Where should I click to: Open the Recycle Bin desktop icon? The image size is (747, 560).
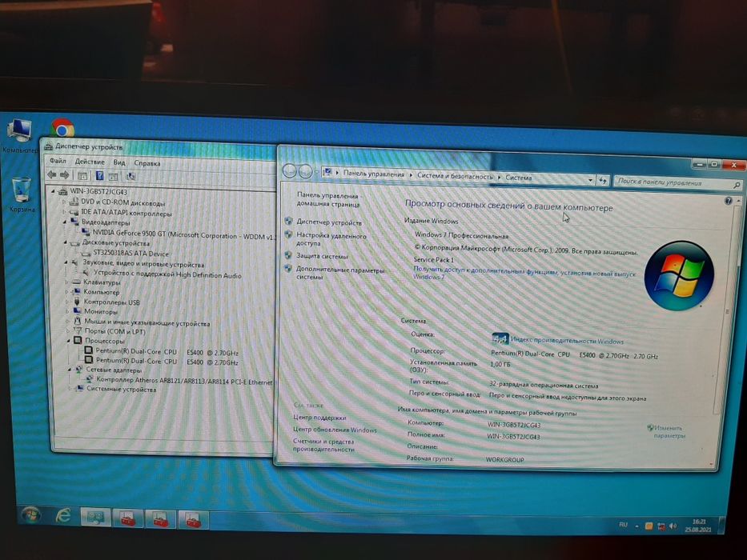[x=21, y=194]
